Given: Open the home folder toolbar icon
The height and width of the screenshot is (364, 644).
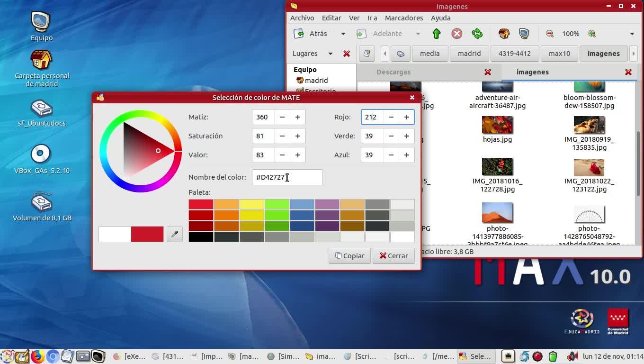Looking at the screenshot, I should (504, 34).
